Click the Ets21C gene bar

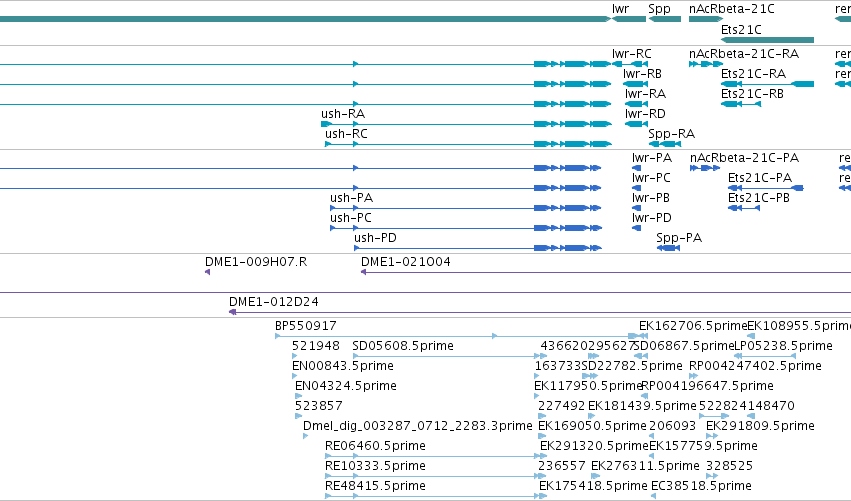767,40
